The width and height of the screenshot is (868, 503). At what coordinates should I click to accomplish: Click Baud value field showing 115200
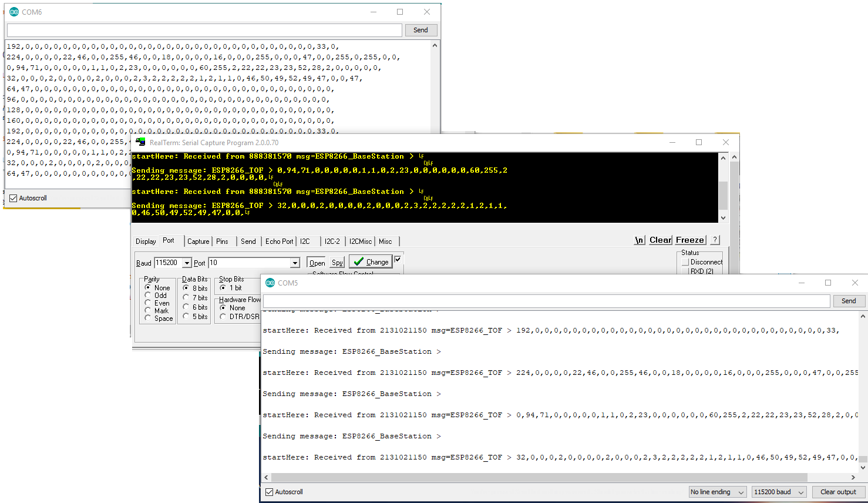(168, 263)
